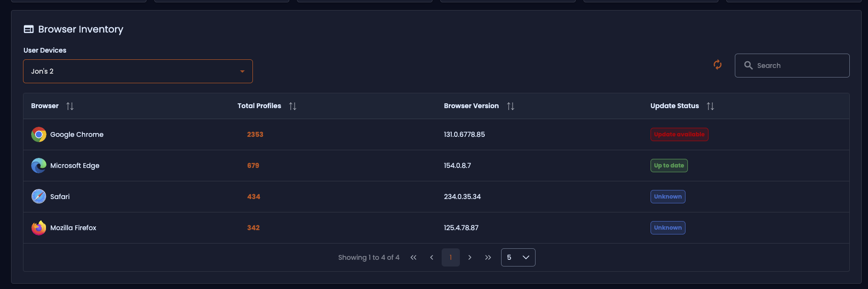Click the orange refresh icon
The height and width of the screenshot is (289, 868).
click(718, 65)
